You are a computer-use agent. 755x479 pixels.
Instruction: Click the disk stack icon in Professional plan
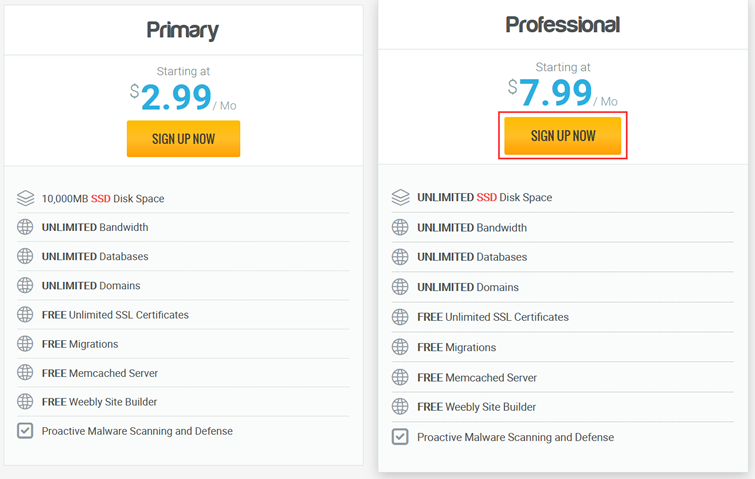(401, 197)
